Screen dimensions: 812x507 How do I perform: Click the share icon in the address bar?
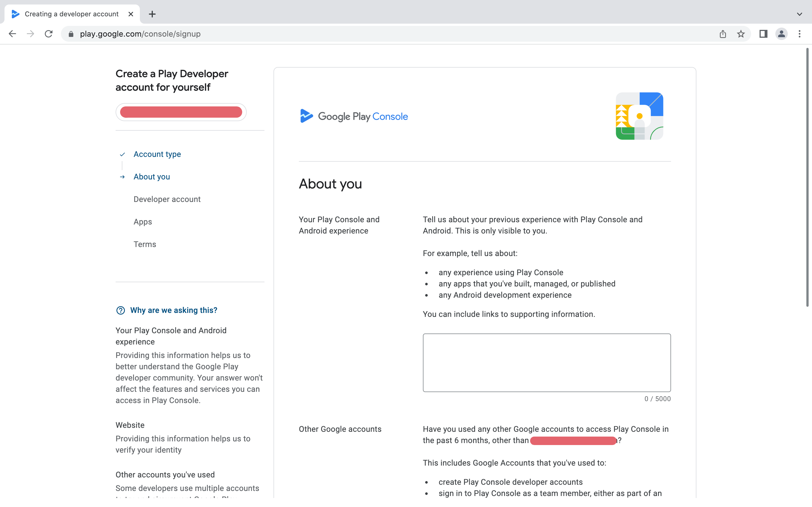tap(723, 34)
